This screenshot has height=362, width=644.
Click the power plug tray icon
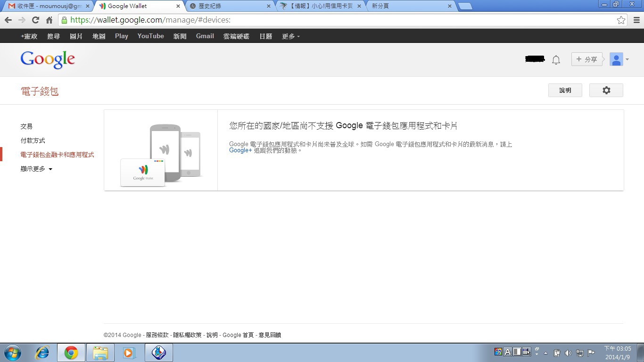pyautogui.click(x=557, y=353)
